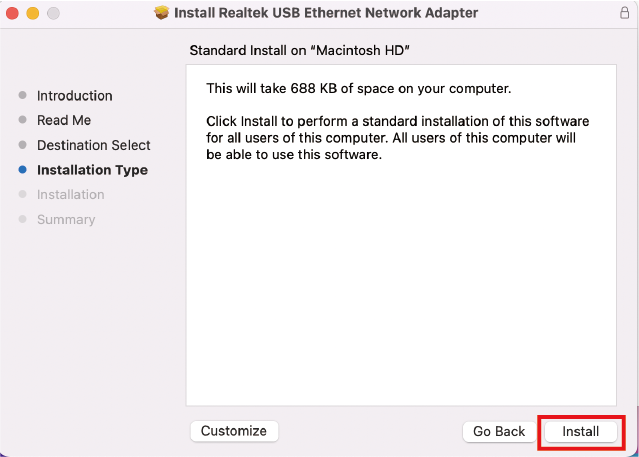Click the gray bullet beside Introduction
Screen dimensions: 639x457
click(x=23, y=96)
